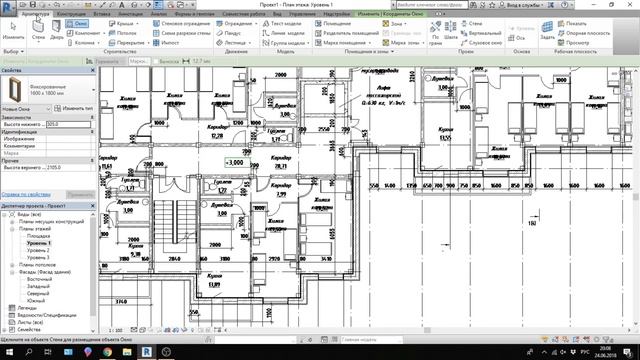This screenshot has width=640, height=360.
Task: Select the Ограждение (Railing) tool
Action: click(x=236, y=24)
